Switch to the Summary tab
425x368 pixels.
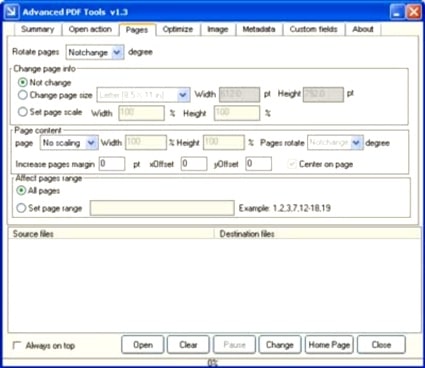[38, 29]
